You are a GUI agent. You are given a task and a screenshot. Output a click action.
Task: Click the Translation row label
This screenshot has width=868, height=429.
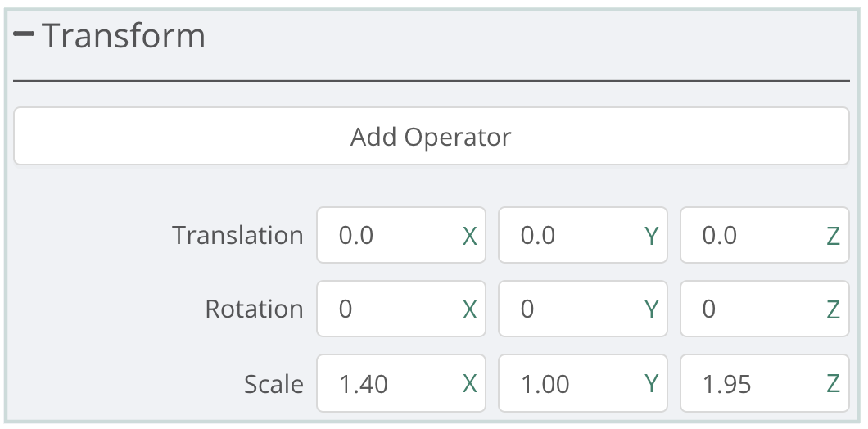237,236
